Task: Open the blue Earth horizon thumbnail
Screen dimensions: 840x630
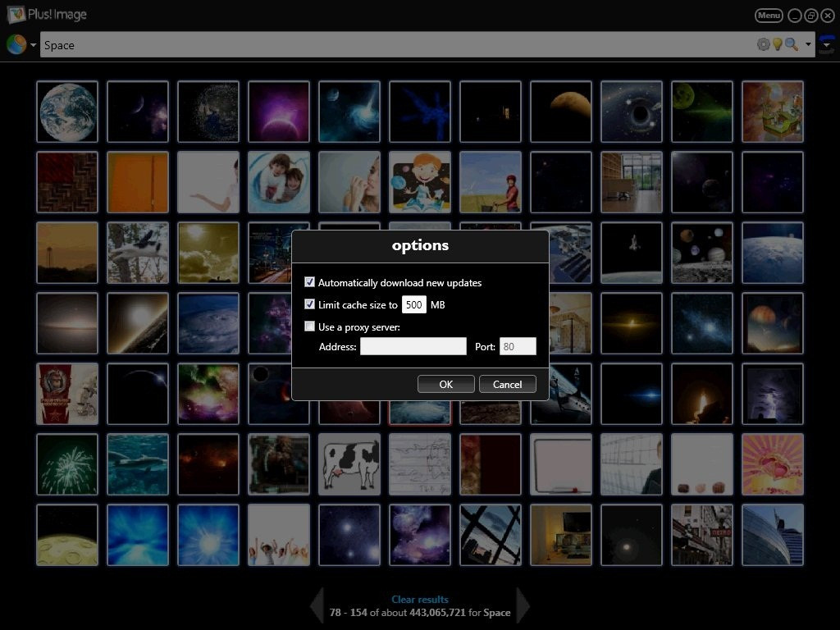Action: 773,253
